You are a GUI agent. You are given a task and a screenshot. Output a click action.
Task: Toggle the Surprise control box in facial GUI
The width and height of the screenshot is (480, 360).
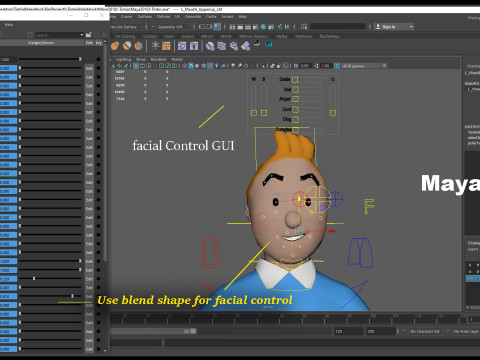tap(295, 130)
